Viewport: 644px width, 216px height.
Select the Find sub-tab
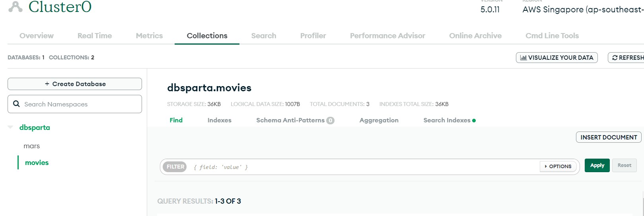point(176,120)
